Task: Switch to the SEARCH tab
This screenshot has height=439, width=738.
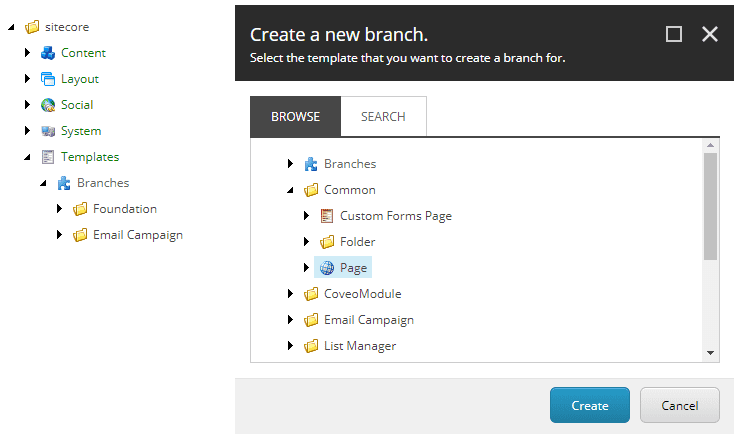Action: click(x=383, y=117)
